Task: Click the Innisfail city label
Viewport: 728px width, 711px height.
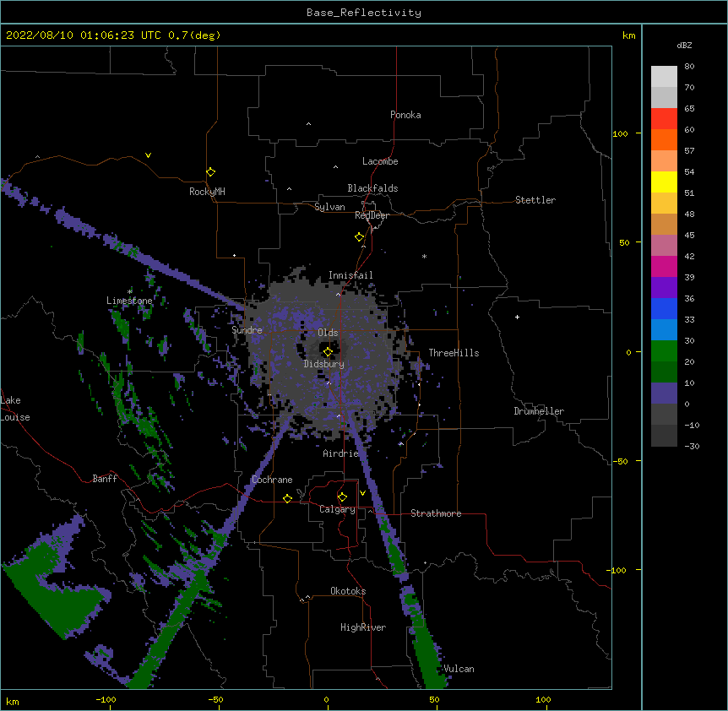Action: (350, 275)
